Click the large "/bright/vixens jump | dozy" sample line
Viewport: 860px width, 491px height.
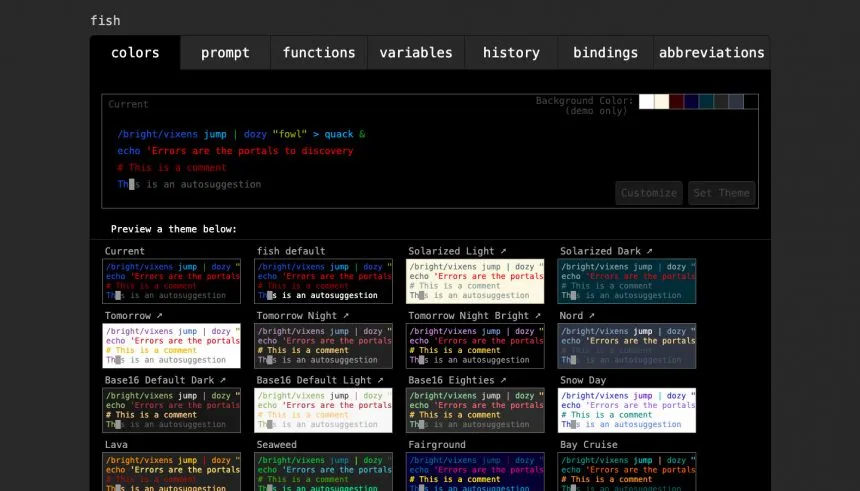pyautogui.click(x=241, y=134)
